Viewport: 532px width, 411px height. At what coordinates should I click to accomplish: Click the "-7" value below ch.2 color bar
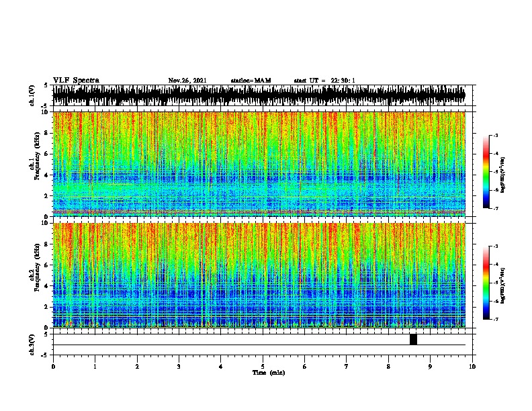click(x=496, y=319)
